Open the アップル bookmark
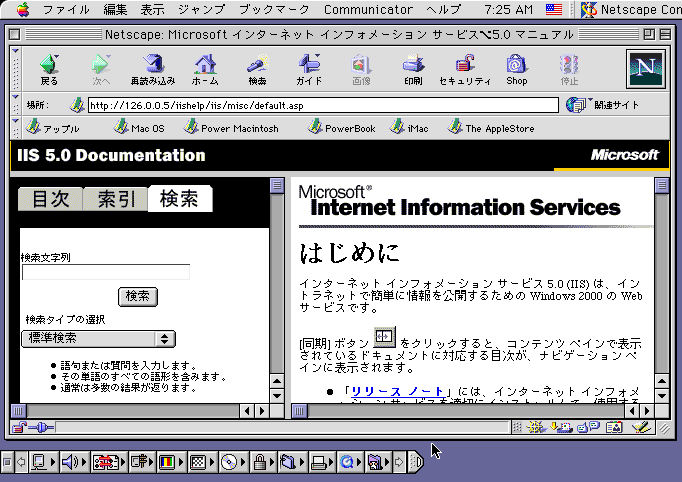 tap(53, 128)
